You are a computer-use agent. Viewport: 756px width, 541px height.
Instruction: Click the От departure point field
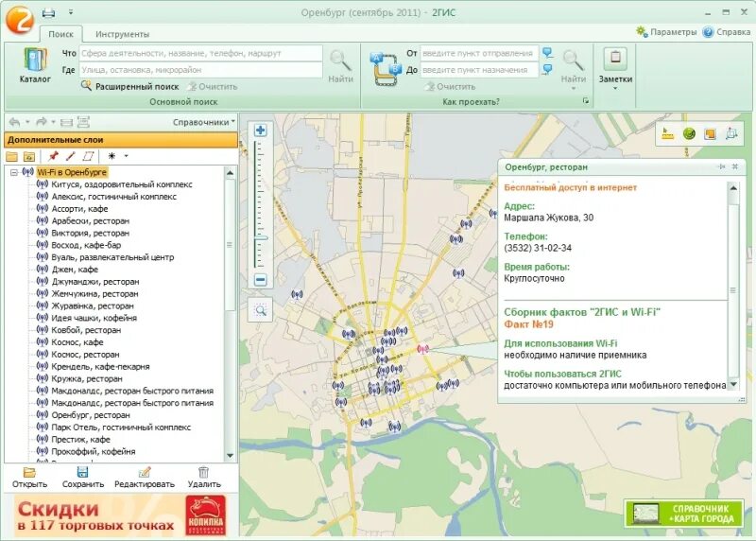(479, 53)
